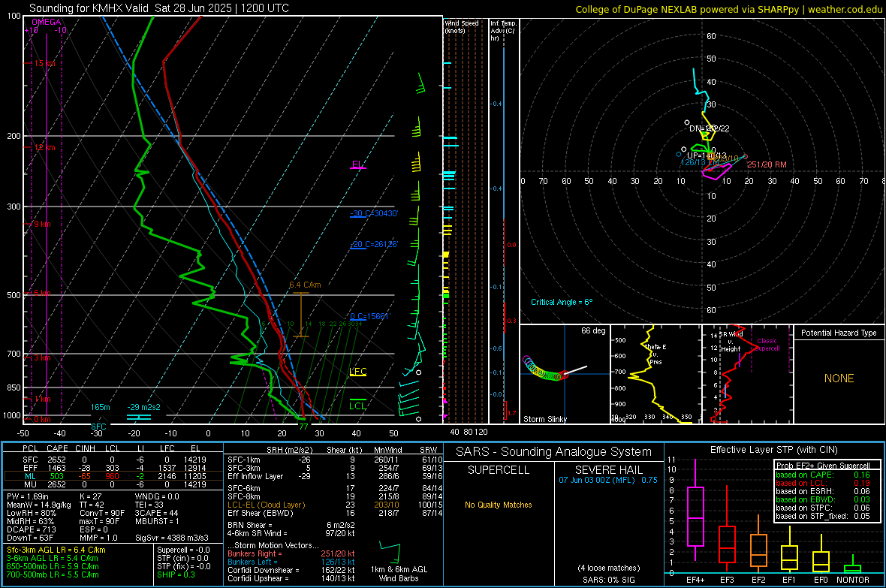Click the green NONTOR box plot
The width and height of the screenshot is (886, 588).
coord(853,564)
